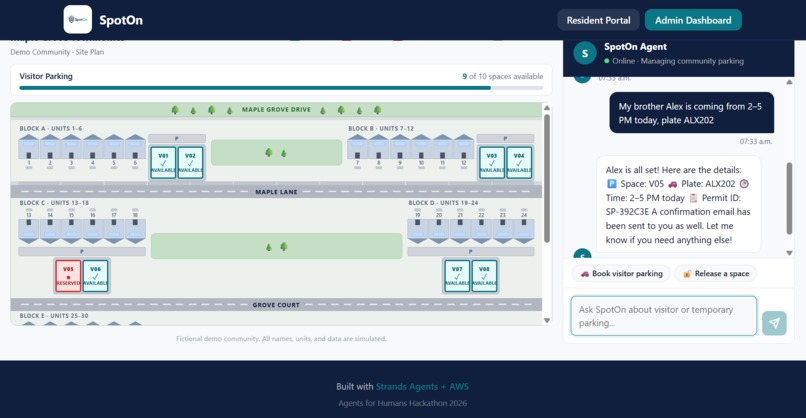Open the Resident Portal tab
The image size is (806, 418).
point(598,20)
